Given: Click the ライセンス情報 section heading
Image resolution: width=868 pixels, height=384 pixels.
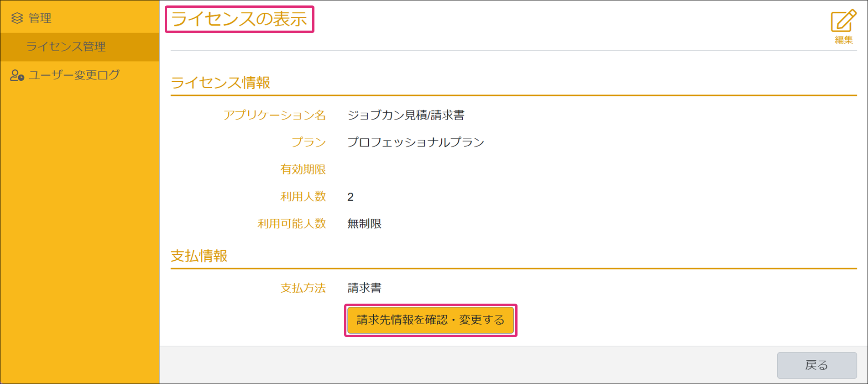Looking at the screenshot, I should 220,83.
